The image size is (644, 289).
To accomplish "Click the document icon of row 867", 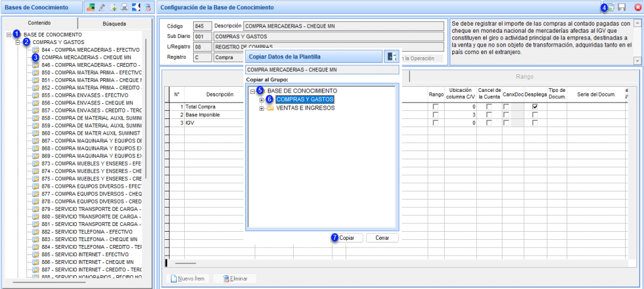I will click(36, 140).
